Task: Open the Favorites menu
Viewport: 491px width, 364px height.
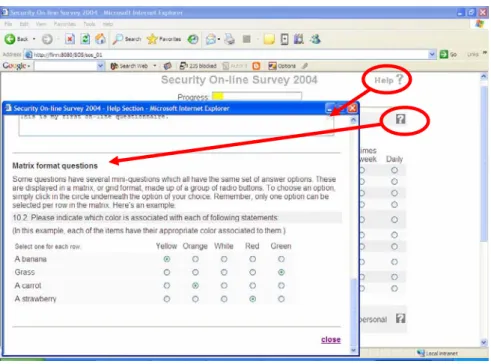Action: (65, 24)
